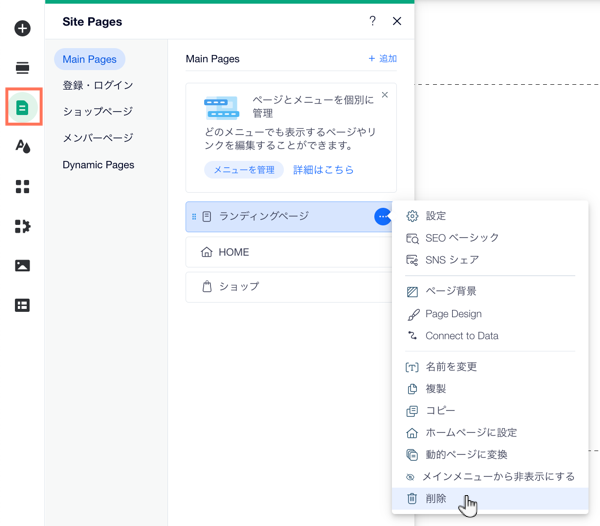Choose 削除 to delete the page
The height and width of the screenshot is (526, 600).
point(490,498)
